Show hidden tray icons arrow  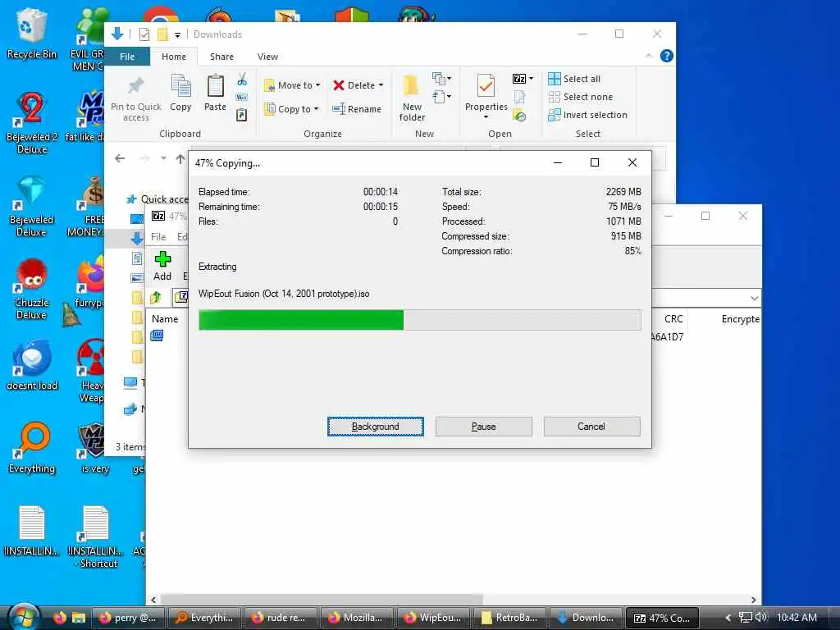[x=728, y=618]
